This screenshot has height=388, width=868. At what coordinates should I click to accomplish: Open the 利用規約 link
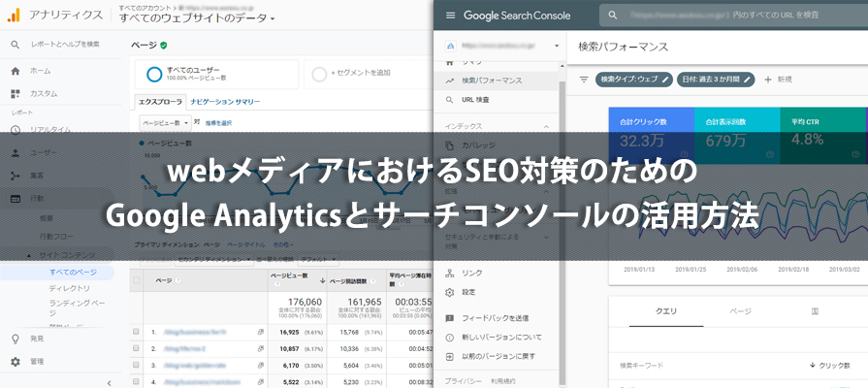coord(501,381)
